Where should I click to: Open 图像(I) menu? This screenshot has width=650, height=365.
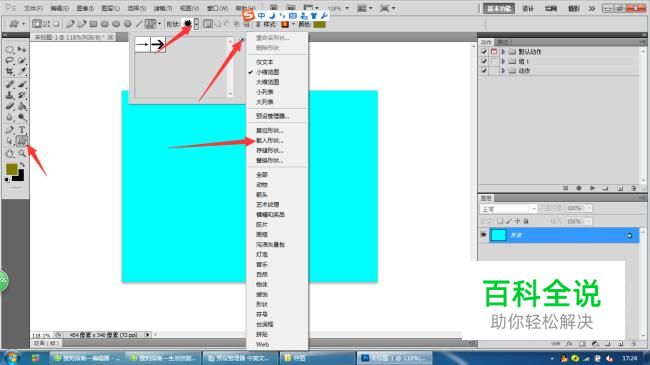pyautogui.click(x=85, y=8)
